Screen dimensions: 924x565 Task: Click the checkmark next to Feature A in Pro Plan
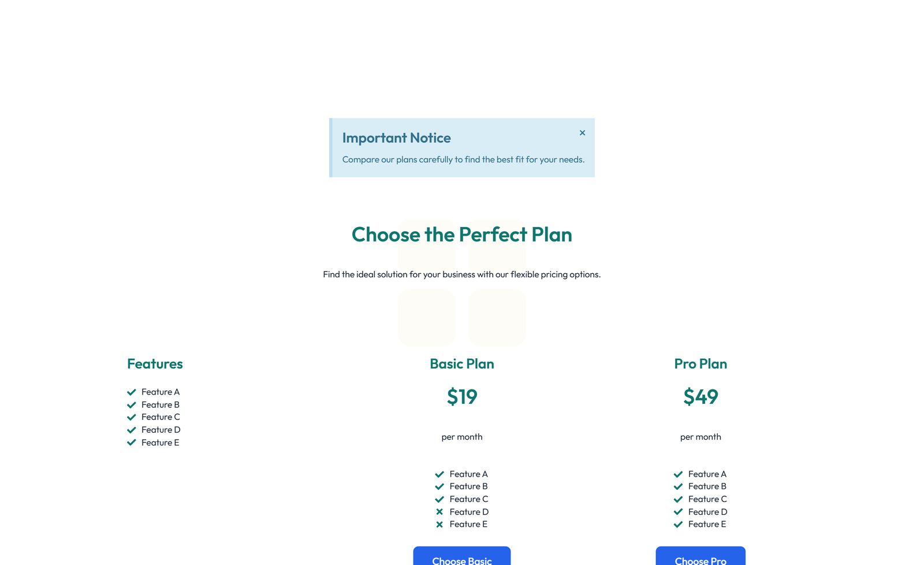point(678,474)
